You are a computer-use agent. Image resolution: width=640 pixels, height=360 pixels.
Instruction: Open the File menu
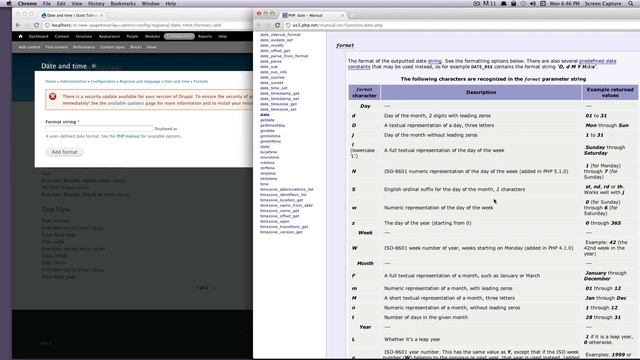pos(47,4)
